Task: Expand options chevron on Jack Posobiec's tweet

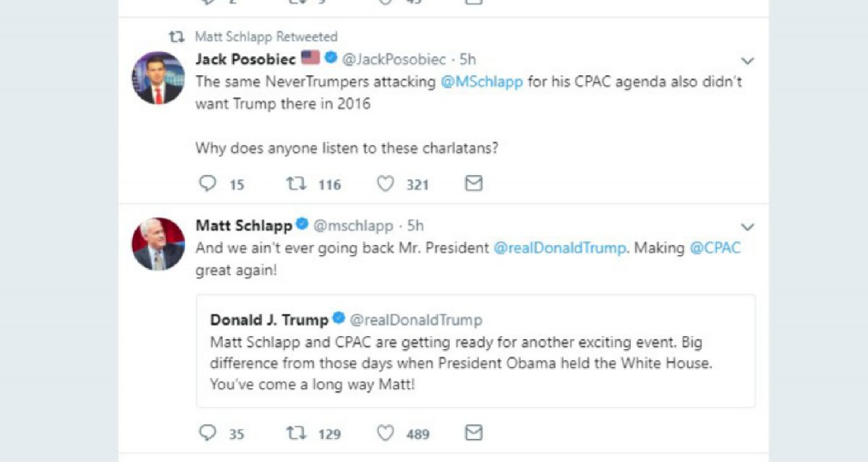Action: point(747,61)
